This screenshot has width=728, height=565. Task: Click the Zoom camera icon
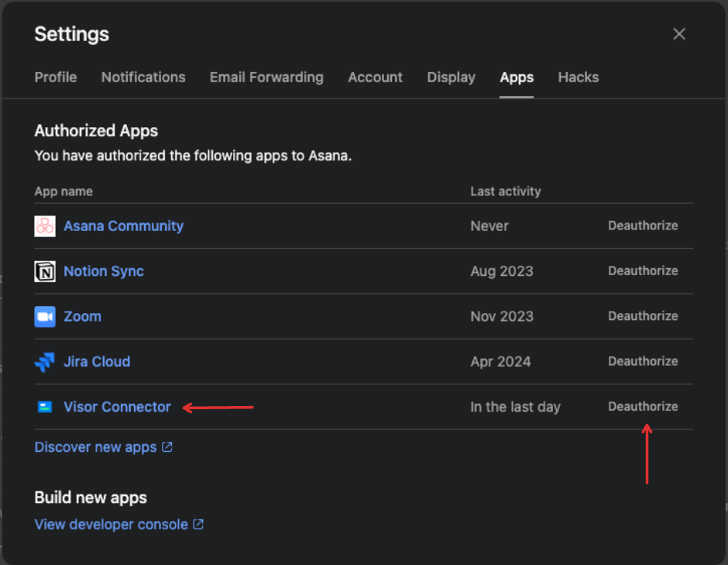[x=45, y=316]
